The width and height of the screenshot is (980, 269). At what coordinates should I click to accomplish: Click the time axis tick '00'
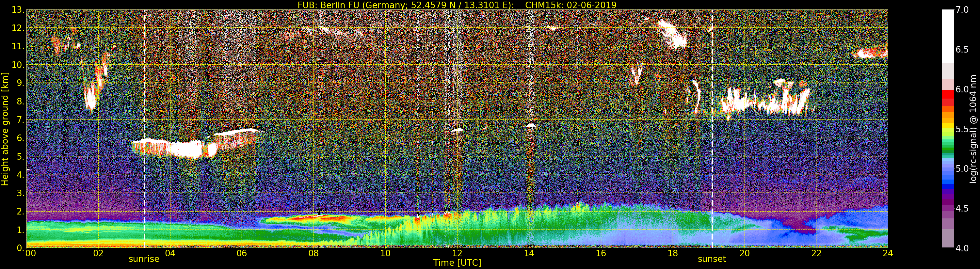30,253
